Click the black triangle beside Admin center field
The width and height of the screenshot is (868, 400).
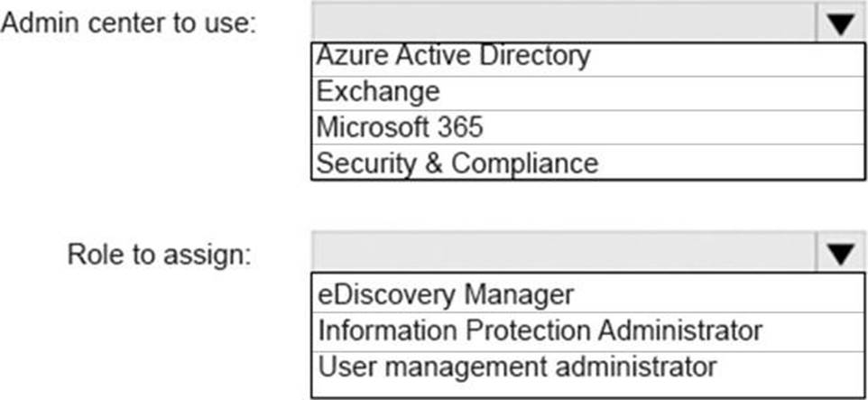[x=840, y=23]
